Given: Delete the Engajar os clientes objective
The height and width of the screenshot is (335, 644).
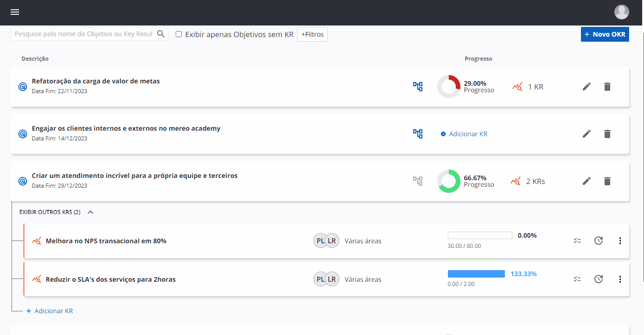Looking at the screenshot, I should point(607,134).
